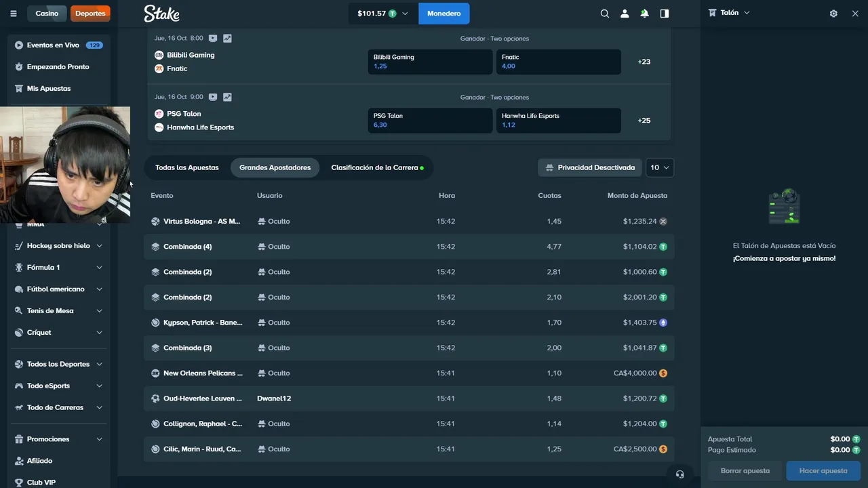The image size is (868, 488).
Task: Expand Fútbol americano sidebar section
Action: [x=99, y=289]
